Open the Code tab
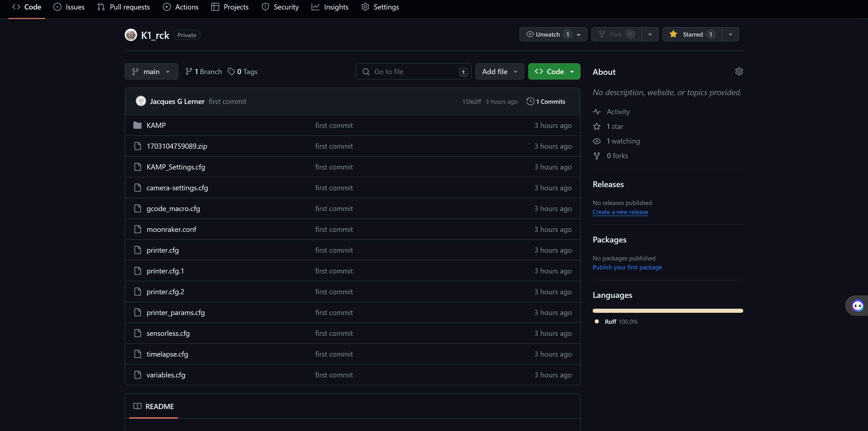868x431 pixels. click(27, 7)
